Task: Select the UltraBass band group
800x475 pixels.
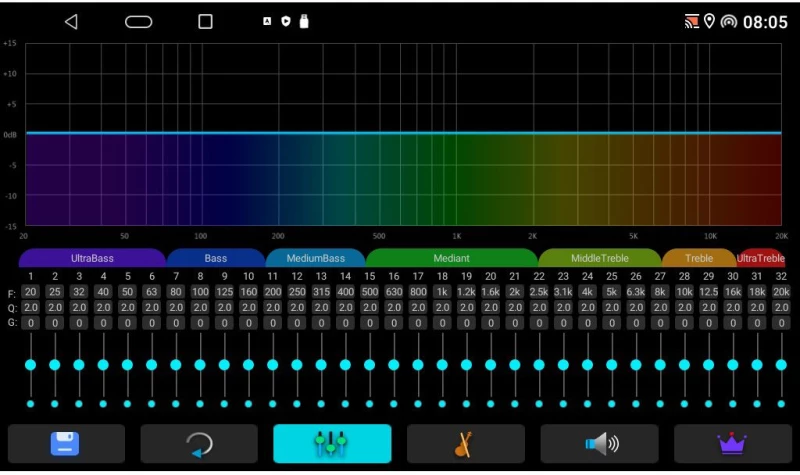Action: (92, 258)
